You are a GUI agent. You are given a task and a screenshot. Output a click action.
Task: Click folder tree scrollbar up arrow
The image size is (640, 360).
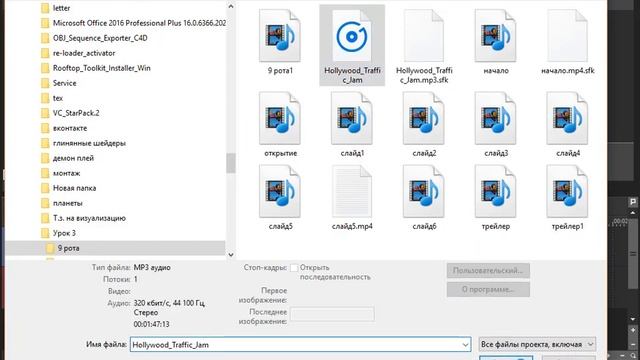coord(231,7)
